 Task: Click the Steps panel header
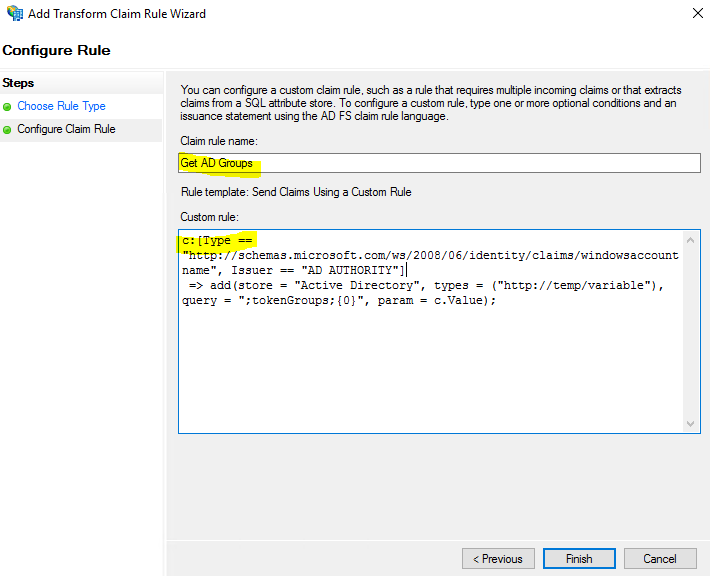(18, 83)
